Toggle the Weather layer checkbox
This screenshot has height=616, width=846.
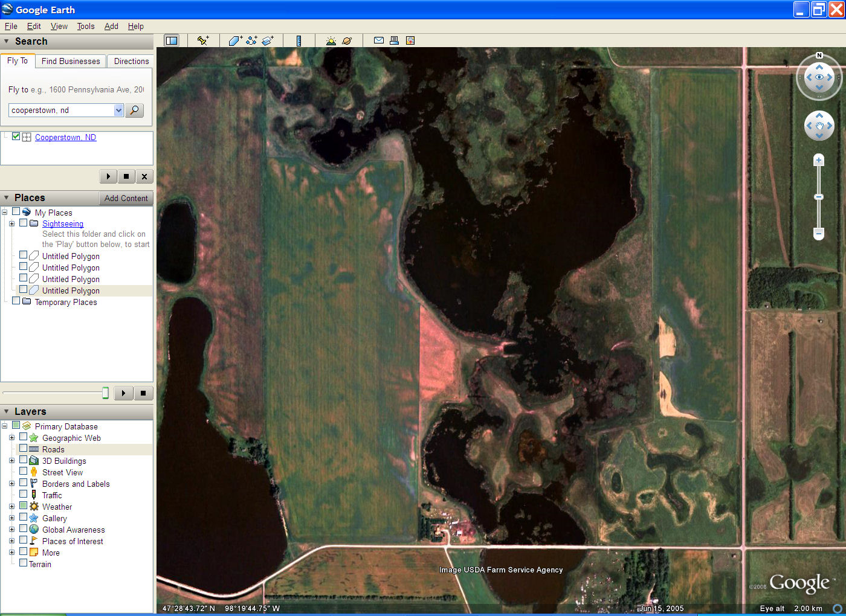(x=24, y=505)
